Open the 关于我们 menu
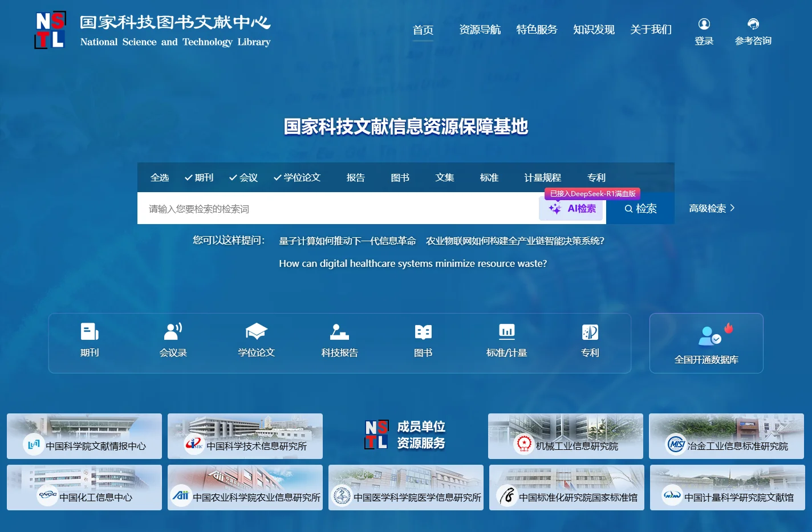812x532 pixels. [x=651, y=30]
